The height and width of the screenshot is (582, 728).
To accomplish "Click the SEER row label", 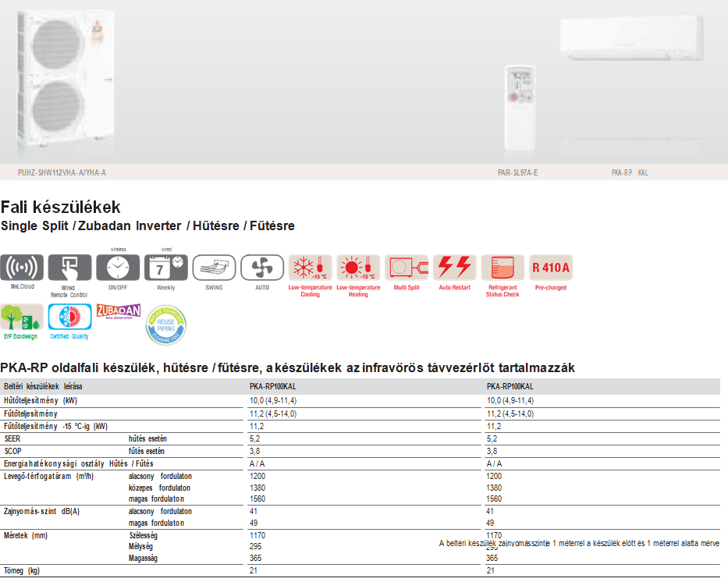I will pyautogui.click(x=12, y=438).
